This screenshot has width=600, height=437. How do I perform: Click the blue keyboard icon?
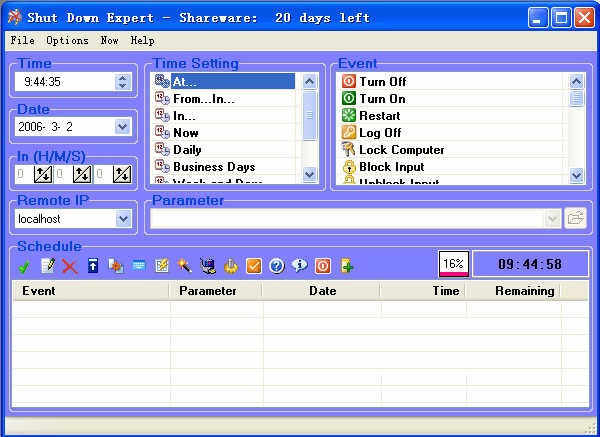point(139,265)
